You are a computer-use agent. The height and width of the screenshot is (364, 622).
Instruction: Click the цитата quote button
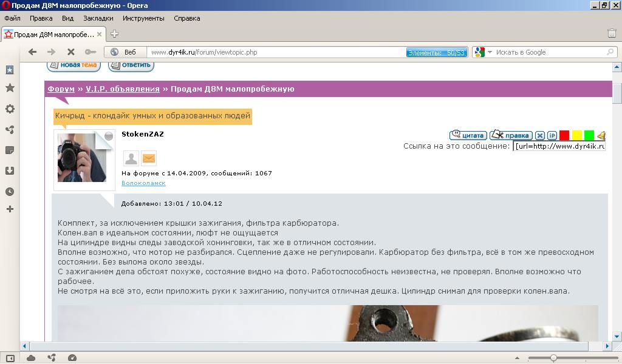coord(468,135)
